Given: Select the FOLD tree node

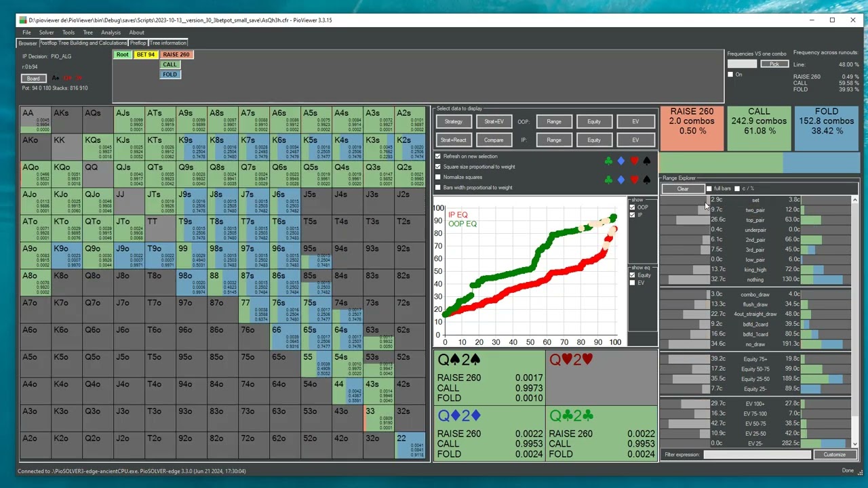Looking at the screenshot, I should coord(170,75).
